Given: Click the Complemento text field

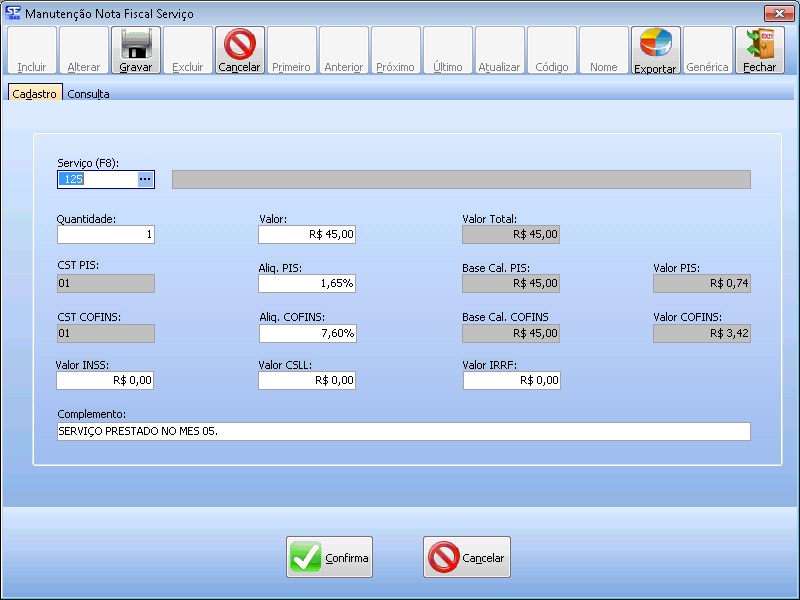Looking at the screenshot, I should point(403,431).
